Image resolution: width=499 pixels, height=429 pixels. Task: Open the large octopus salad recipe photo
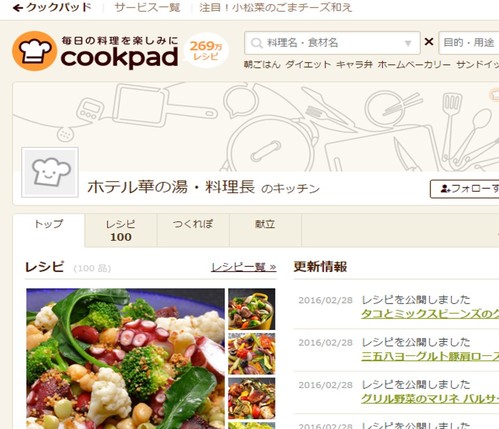point(125,359)
